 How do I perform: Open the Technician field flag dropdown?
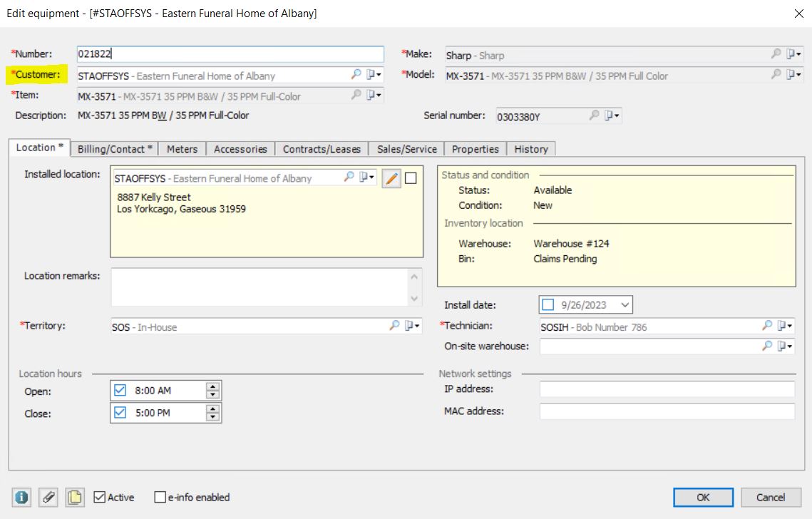(785, 325)
